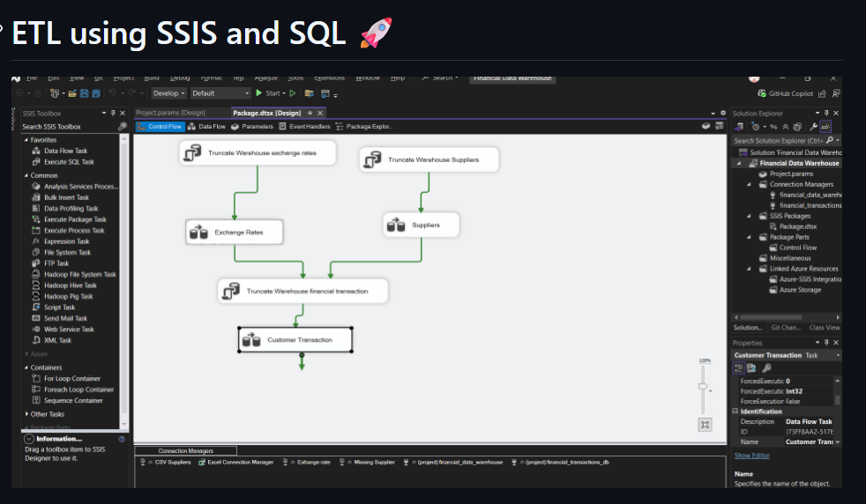Viewport: 866px width, 504px height.
Task: Click Truncate Warehouse Suppliers task node
Action: (x=429, y=159)
